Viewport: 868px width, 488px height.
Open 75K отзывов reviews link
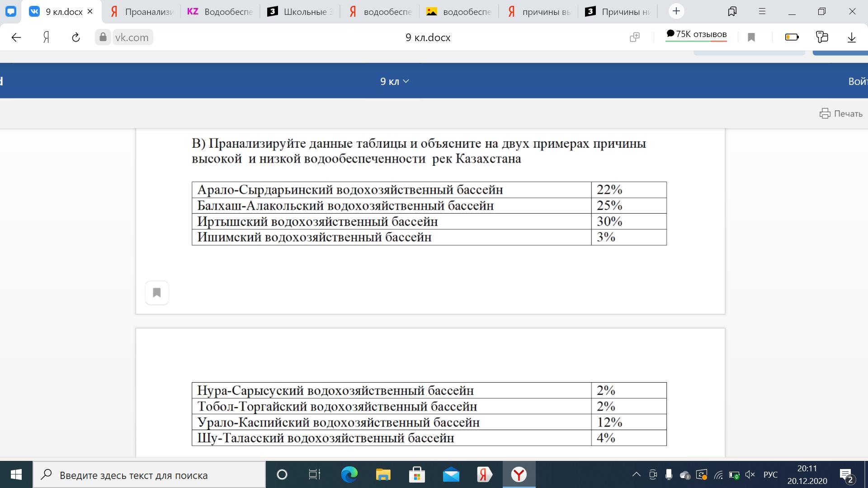[x=696, y=35]
